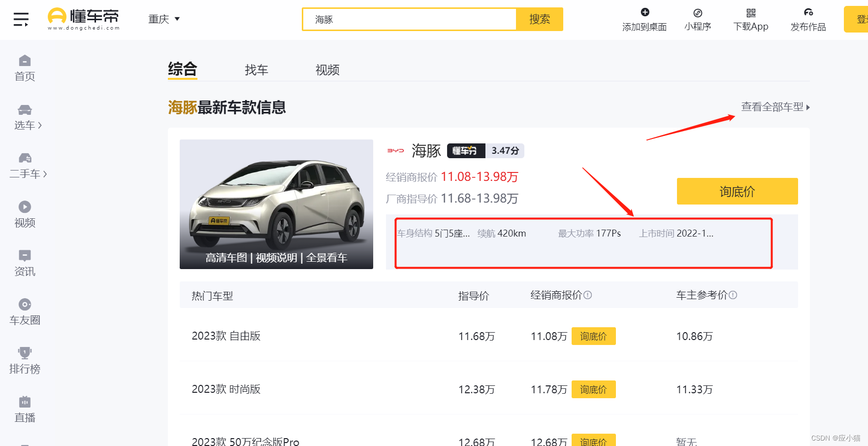The width and height of the screenshot is (868, 446).
Task: Expand 二手车 in the sidebar
Action: click(x=28, y=166)
